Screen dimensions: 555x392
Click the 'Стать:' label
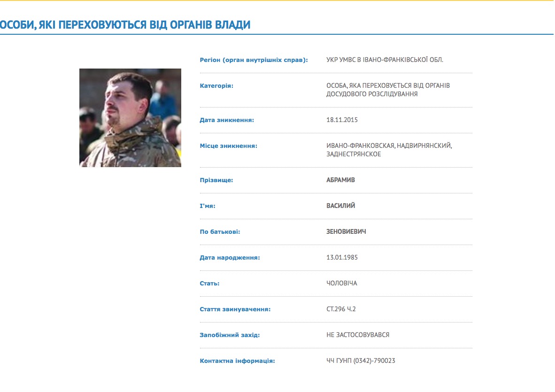pyautogui.click(x=209, y=284)
